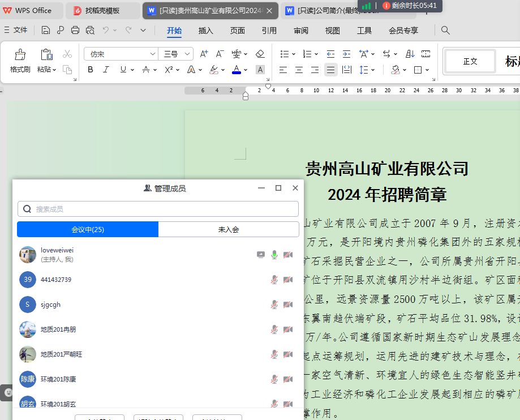Screen dimensions: 520x420
Task: Toggle camera for participant 441432739
Action: pyautogui.click(x=287, y=280)
